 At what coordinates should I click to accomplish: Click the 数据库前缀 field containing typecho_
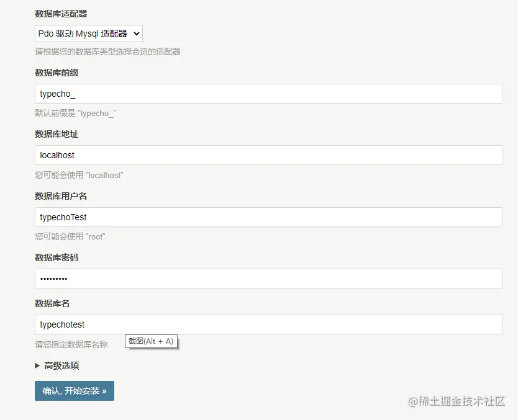point(268,94)
